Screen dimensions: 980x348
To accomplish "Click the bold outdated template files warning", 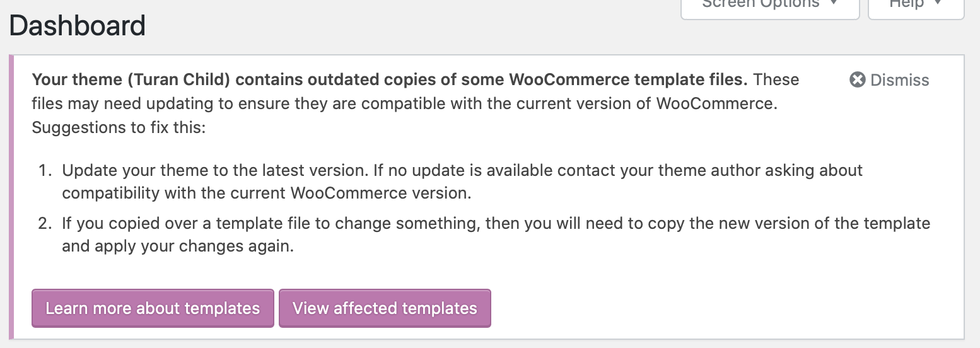I will pyautogui.click(x=390, y=80).
